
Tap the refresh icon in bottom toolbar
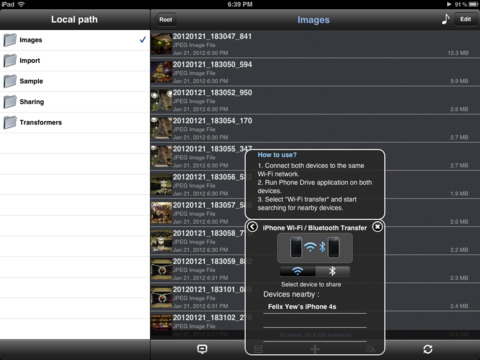[x=428, y=349]
